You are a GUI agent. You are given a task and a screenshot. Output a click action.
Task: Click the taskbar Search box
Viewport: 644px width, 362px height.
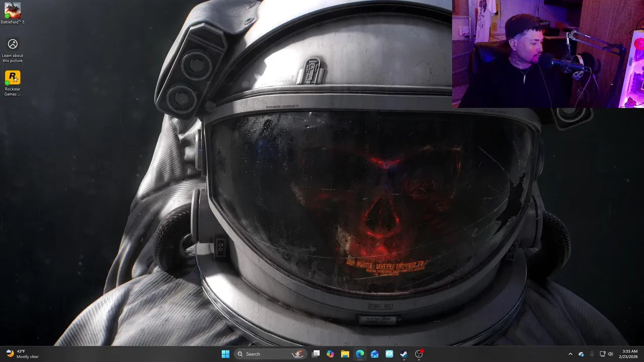(x=270, y=354)
